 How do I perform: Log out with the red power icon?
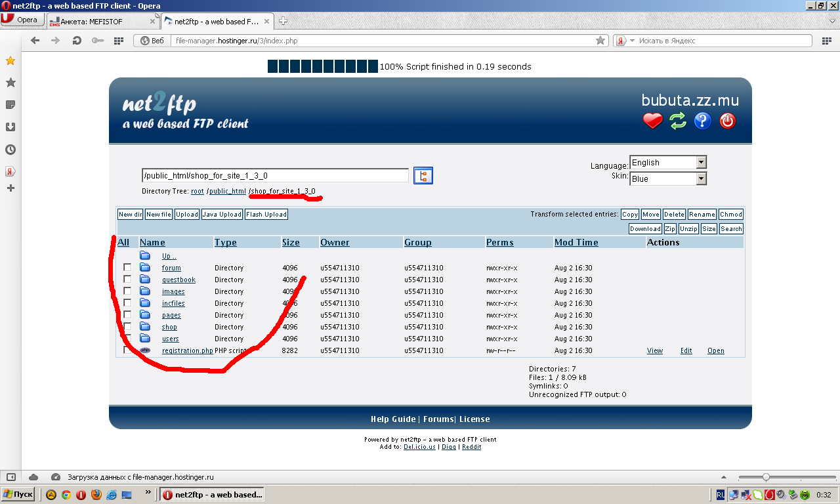point(728,121)
